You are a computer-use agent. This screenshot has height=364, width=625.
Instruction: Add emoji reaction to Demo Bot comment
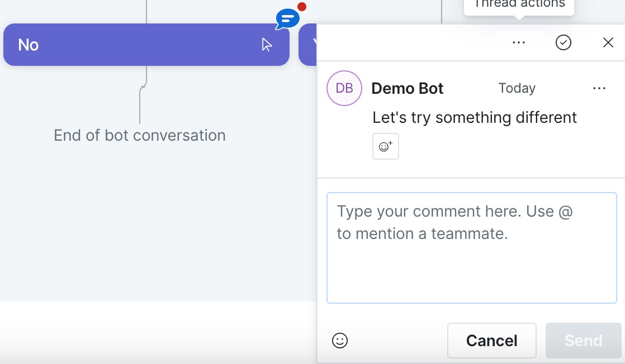tap(385, 147)
